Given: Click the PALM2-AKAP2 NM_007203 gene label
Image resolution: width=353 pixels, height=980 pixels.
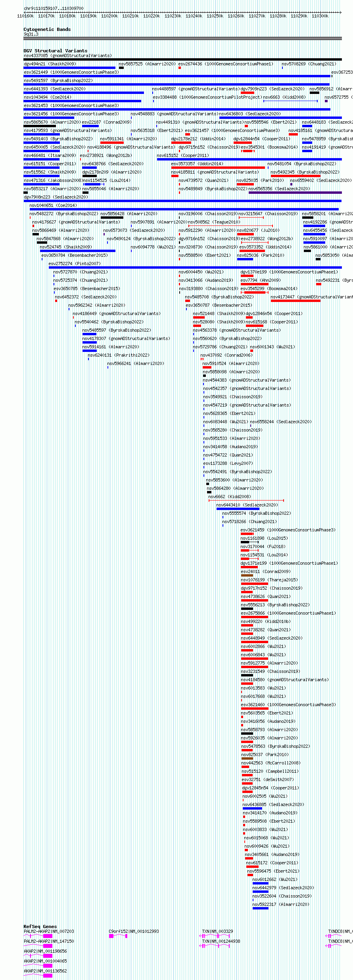Looking at the screenshot, I should click(x=49, y=931).
